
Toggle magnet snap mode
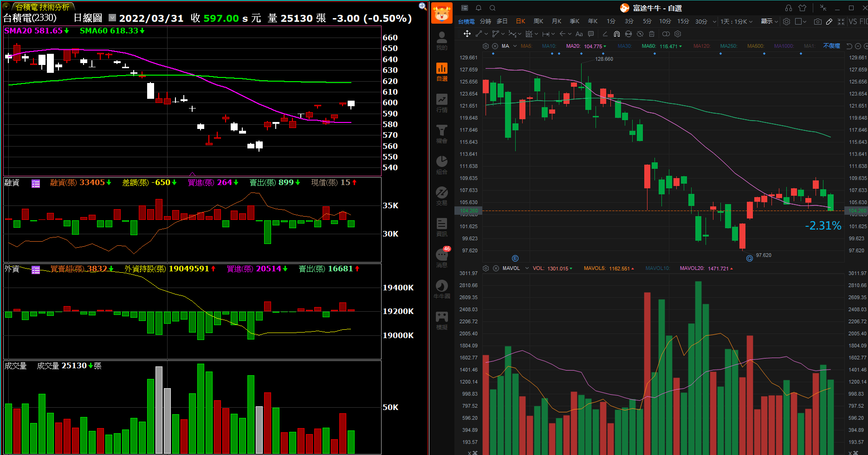tap(616, 34)
